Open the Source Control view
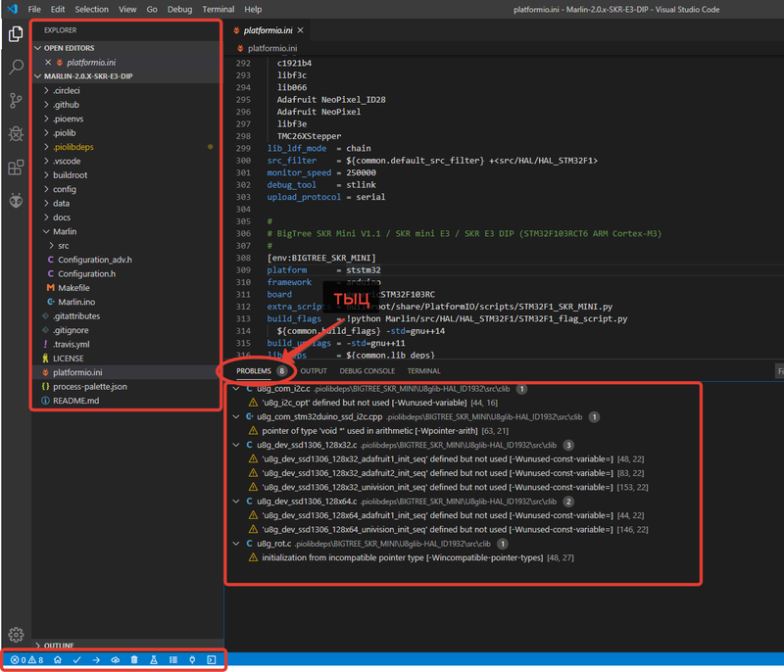 [16, 101]
